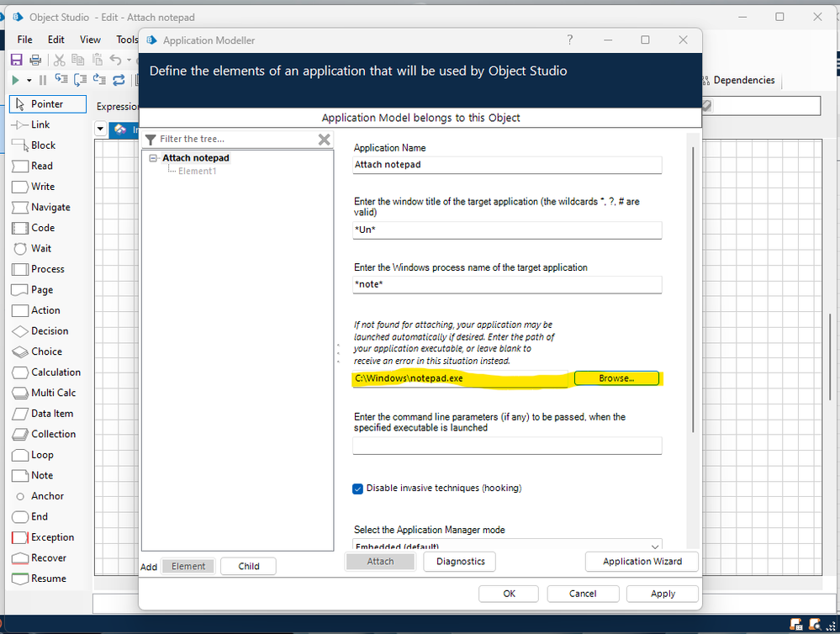The width and height of the screenshot is (840, 634).
Task: Select Element1 in the application tree
Action: tap(197, 172)
